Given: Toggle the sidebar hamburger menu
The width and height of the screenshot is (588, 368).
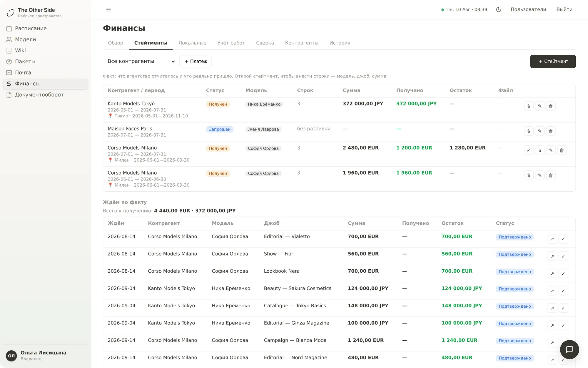Looking at the screenshot, I should 108,10.
